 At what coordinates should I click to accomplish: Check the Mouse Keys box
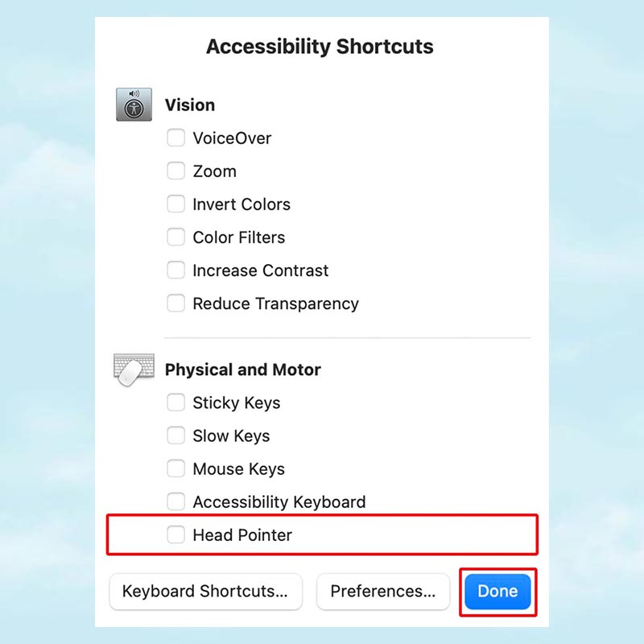(x=175, y=469)
